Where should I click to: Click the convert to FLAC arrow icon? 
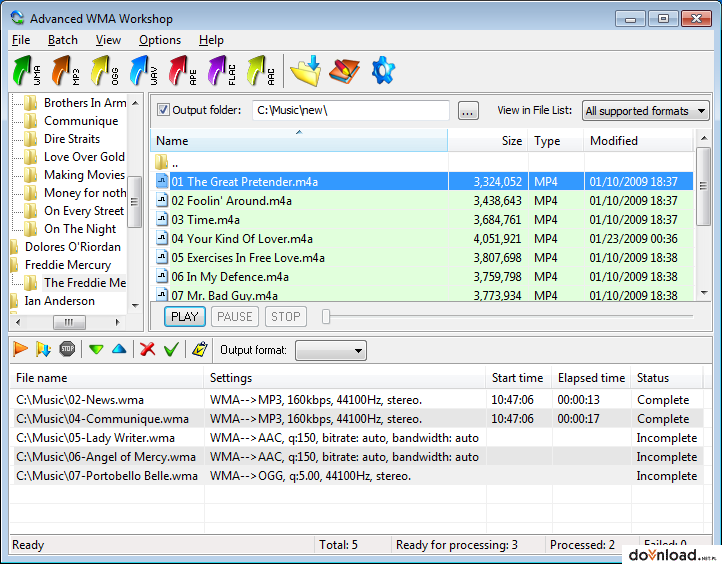click(x=221, y=70)
